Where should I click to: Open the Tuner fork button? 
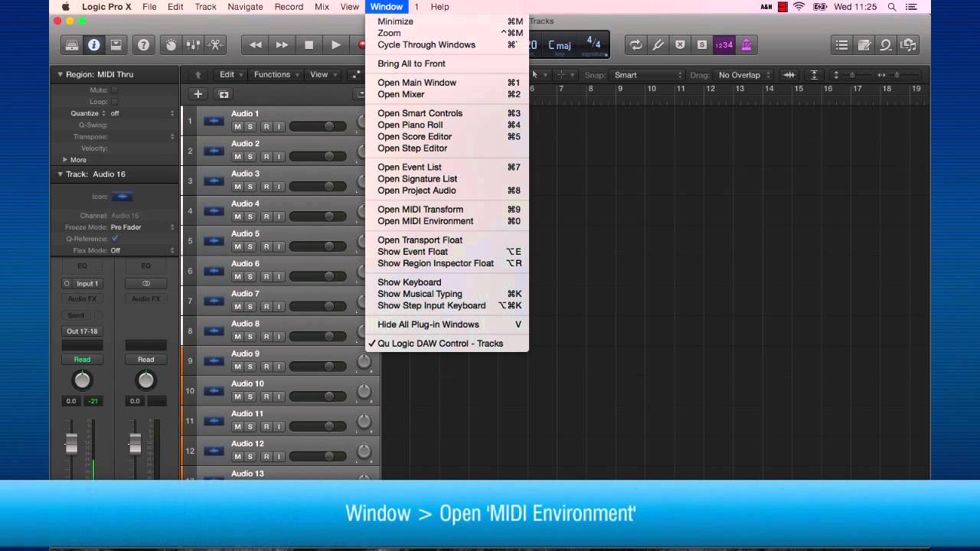658,45
